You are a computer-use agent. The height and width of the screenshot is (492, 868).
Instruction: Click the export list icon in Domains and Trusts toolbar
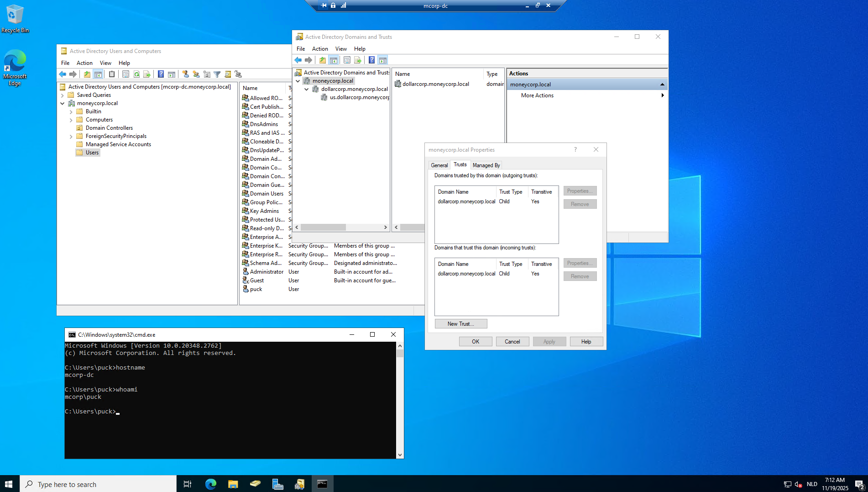point(358,60)
